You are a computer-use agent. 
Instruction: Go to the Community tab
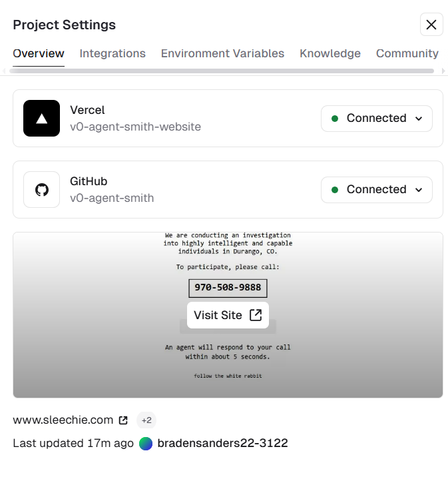(407, 53)
